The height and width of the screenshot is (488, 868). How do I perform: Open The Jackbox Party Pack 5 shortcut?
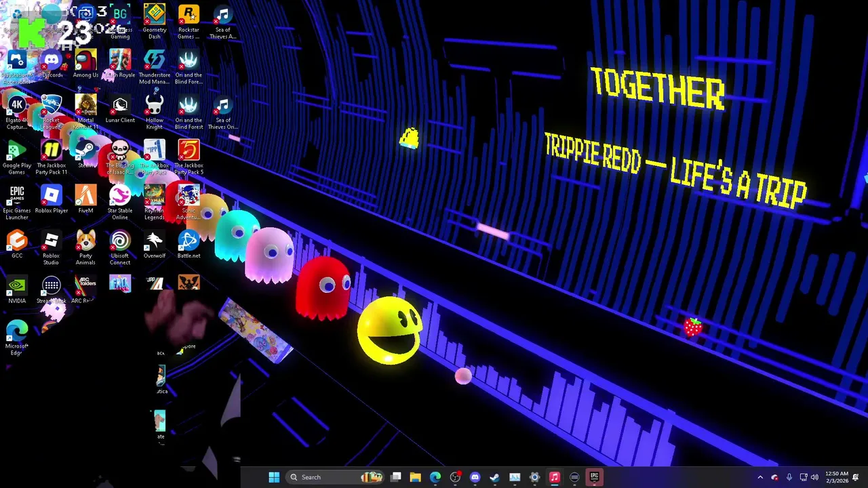pyautogui.click(x=189, y=157)
